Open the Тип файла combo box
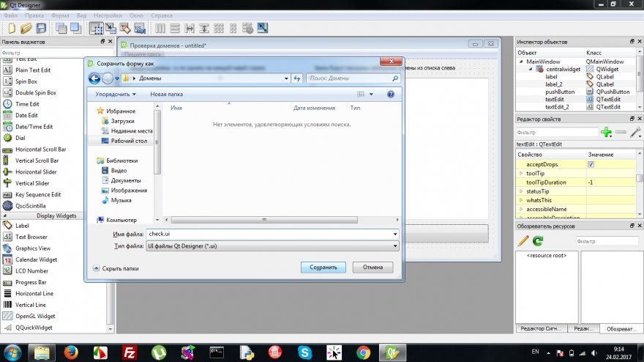Viewport: 644px width, 362px height. click(272, 246)
